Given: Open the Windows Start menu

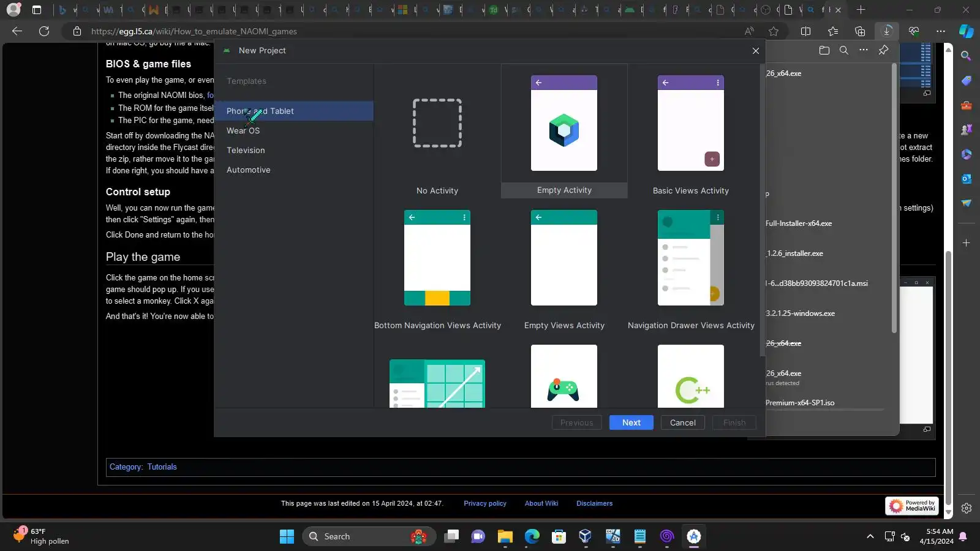Looking at the screenshot, I should [x=287, y=536].
